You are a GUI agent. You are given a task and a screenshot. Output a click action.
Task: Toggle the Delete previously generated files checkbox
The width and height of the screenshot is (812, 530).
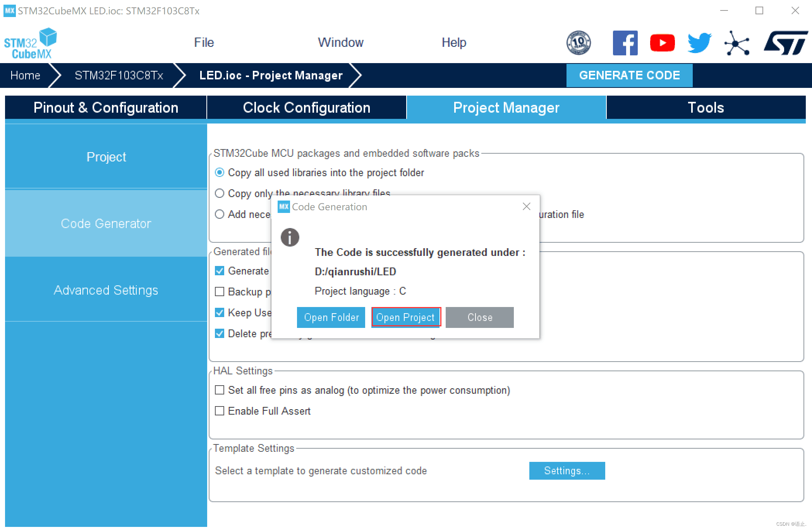(220, 333)
